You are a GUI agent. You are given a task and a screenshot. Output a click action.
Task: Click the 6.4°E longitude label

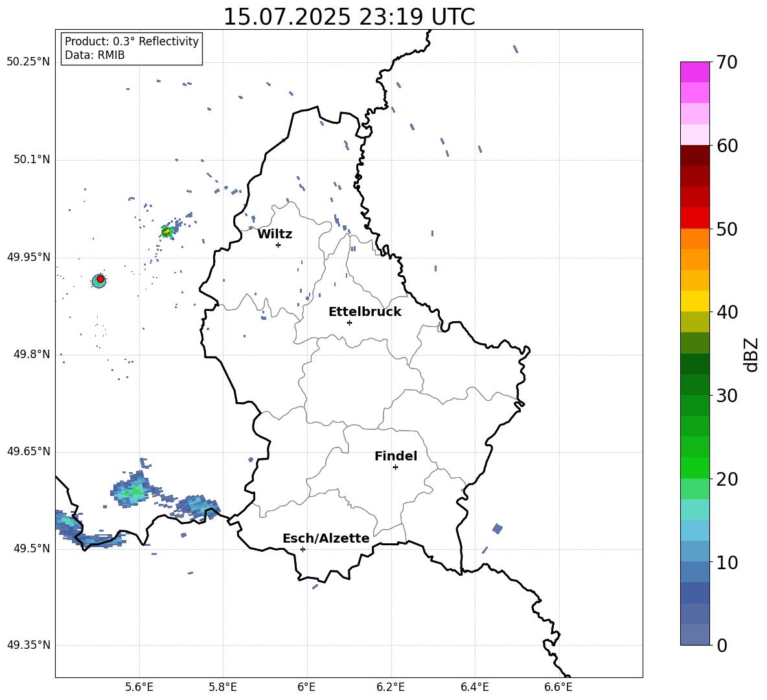click(475, 687)
